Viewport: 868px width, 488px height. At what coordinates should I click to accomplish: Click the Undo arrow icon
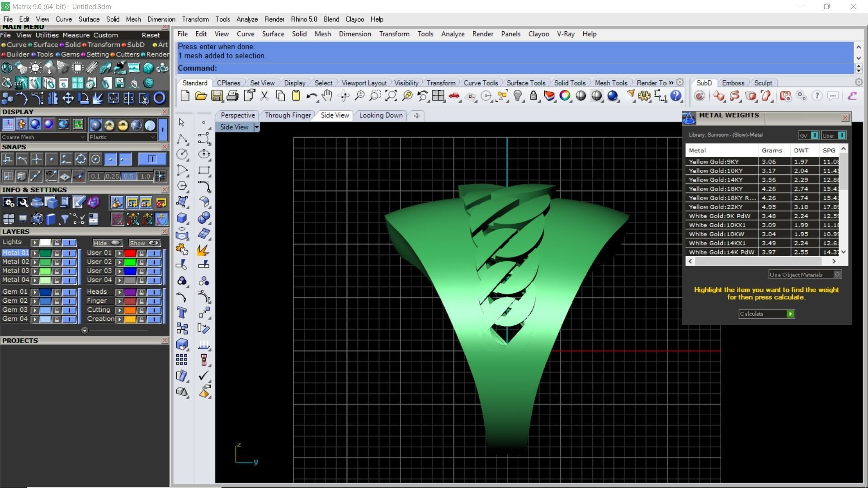[311, 96]
